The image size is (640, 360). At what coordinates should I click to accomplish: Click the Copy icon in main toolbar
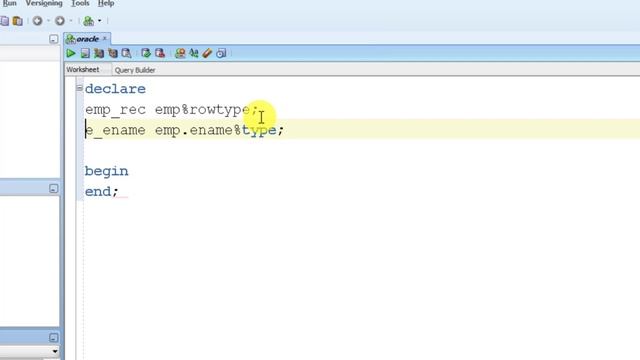4,21
